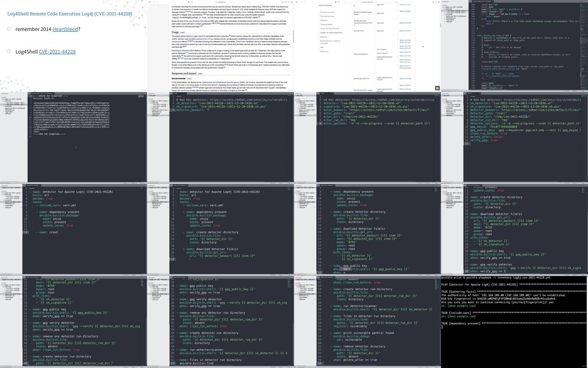Viewport: 588px width, 368px height.
Task: Select README.md in the PGP signature frame sidebar
Action: click(10, 110)
